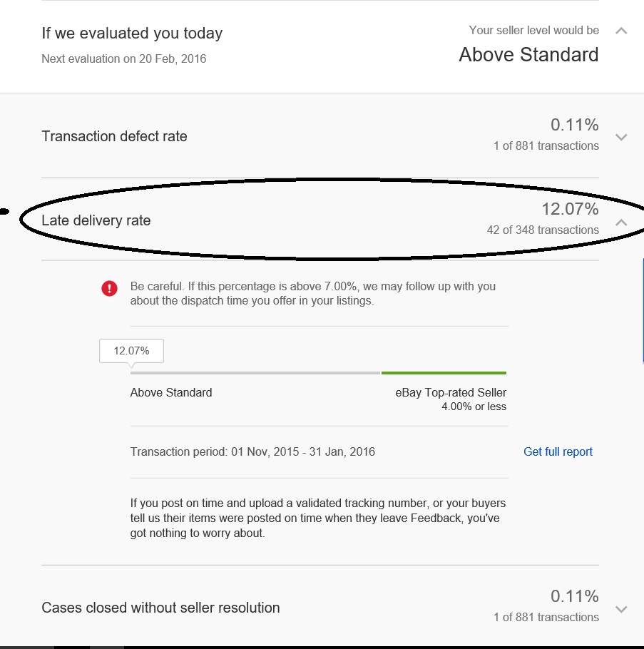This screenshot has width=644, height=649.
Task: Click the blue scrollbar at right edge
Action: pos(643,310)
